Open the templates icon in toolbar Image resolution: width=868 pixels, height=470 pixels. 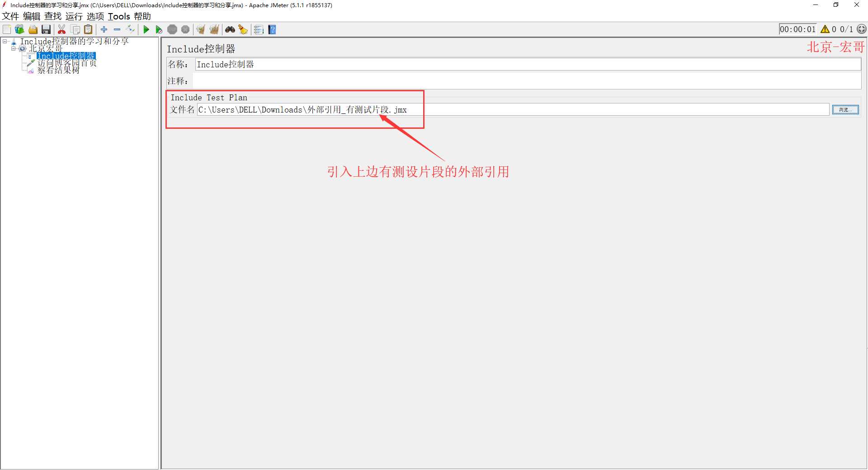click(x=19, y=30)
